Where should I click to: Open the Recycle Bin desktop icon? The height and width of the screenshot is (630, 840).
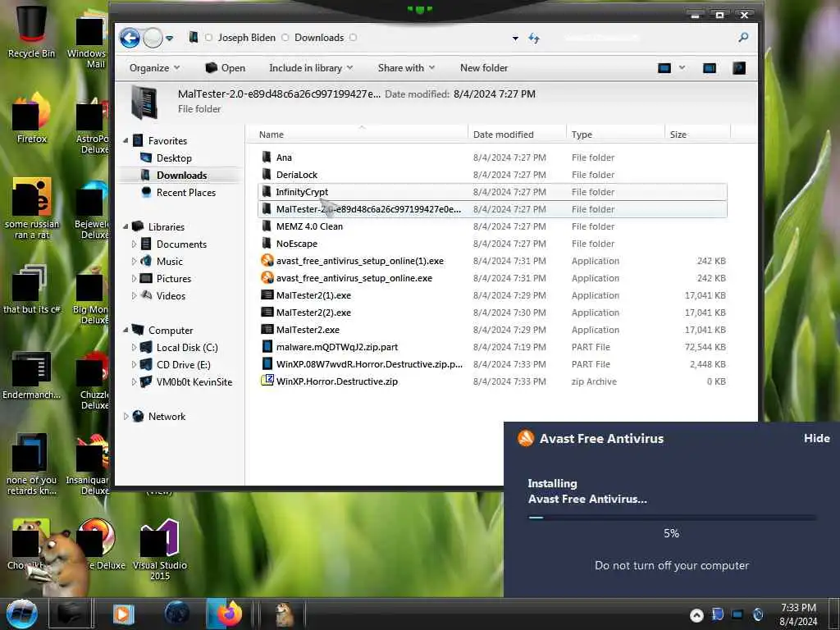(31, 31)
